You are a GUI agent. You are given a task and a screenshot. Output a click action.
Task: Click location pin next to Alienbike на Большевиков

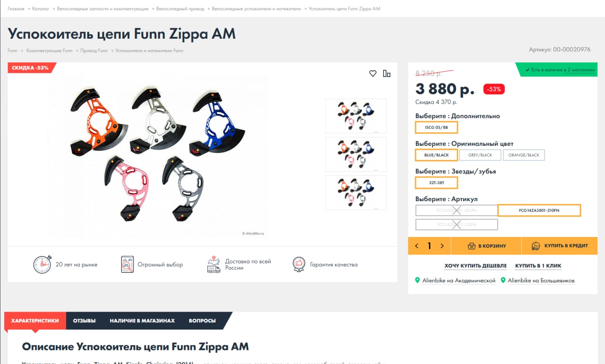(503, 280)
